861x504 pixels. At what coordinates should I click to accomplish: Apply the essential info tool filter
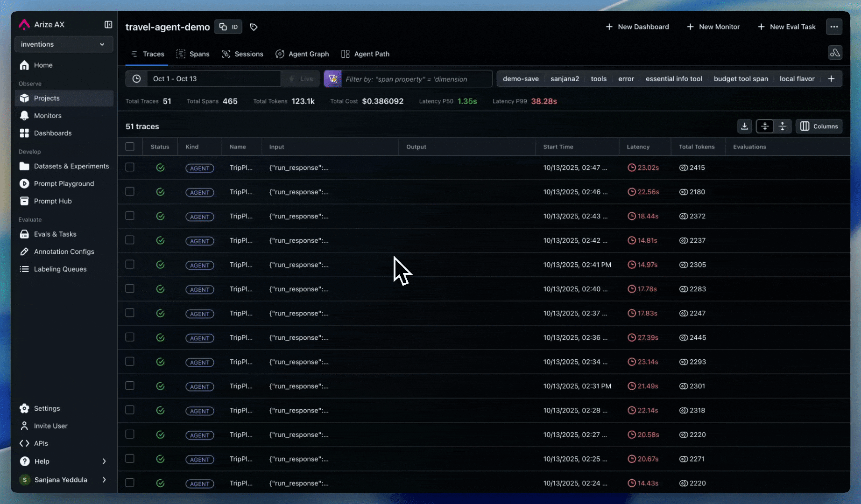[674, 79]
